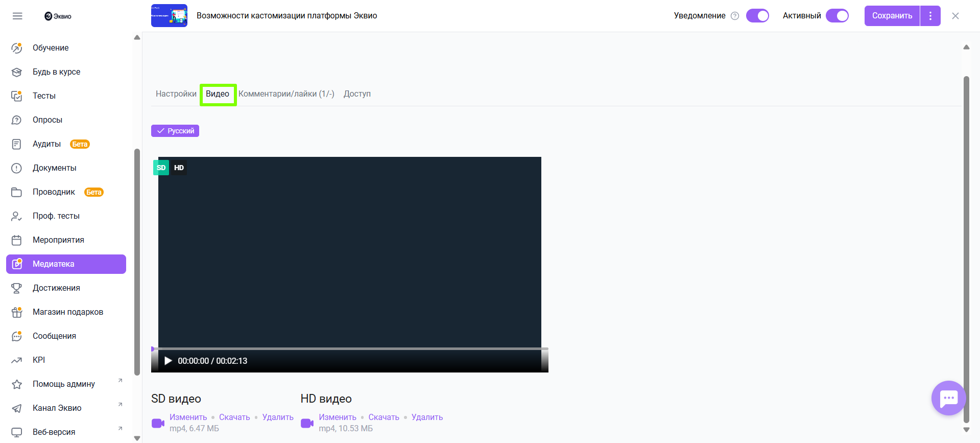This screenshot has height=443, width=980.
Task: Click the help icon next to Уведомление
Action: [x=735, y=16]
